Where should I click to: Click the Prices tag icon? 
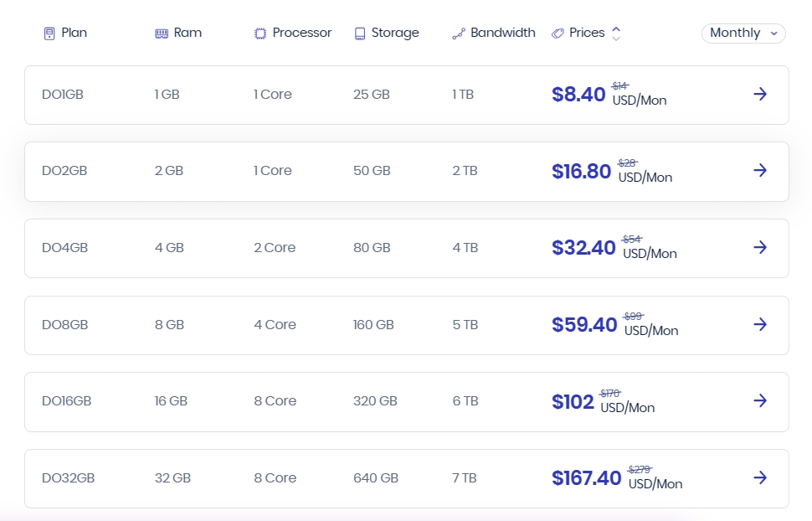point(558,34)
